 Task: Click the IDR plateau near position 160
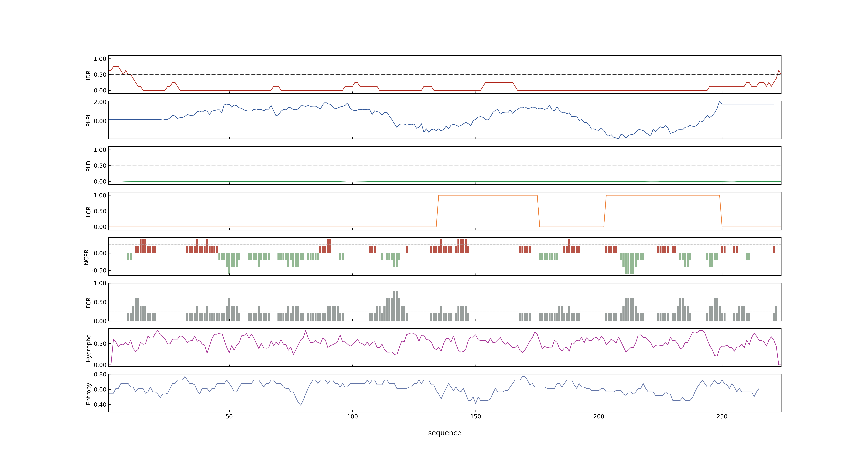tap(499, 82)
